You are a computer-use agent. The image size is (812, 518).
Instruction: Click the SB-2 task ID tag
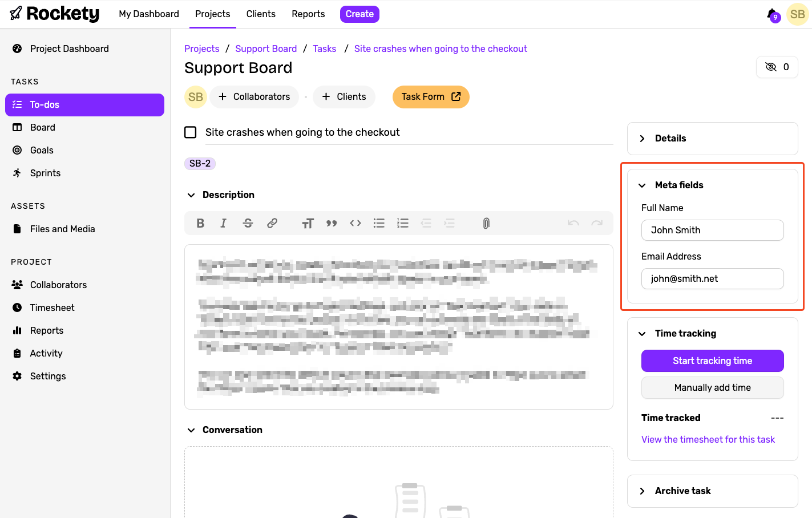click(x=200, y=164)
